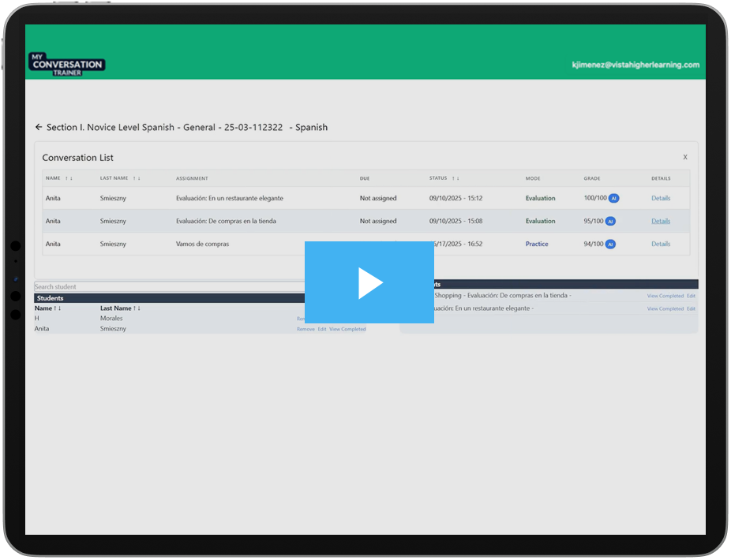Click View Completed for the restaurante elegante assignment
Screen dimensions: 731x560
(x=665, y=308)
